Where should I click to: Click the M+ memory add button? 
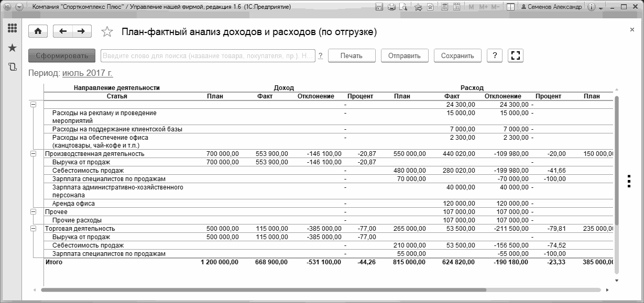click(483, 7)
